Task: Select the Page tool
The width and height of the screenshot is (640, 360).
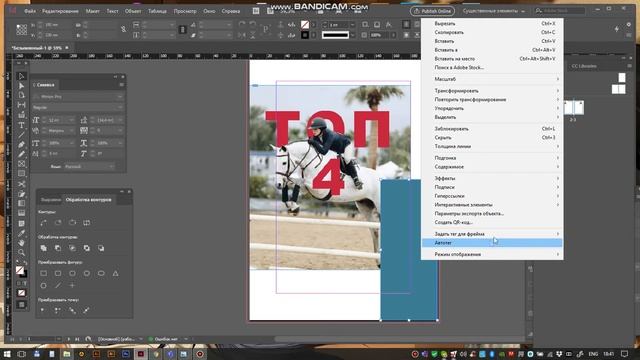Action: click(21, 95)
